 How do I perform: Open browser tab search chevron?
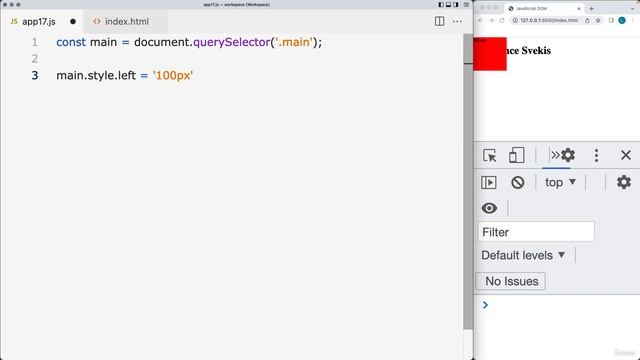tap(633, 8)
